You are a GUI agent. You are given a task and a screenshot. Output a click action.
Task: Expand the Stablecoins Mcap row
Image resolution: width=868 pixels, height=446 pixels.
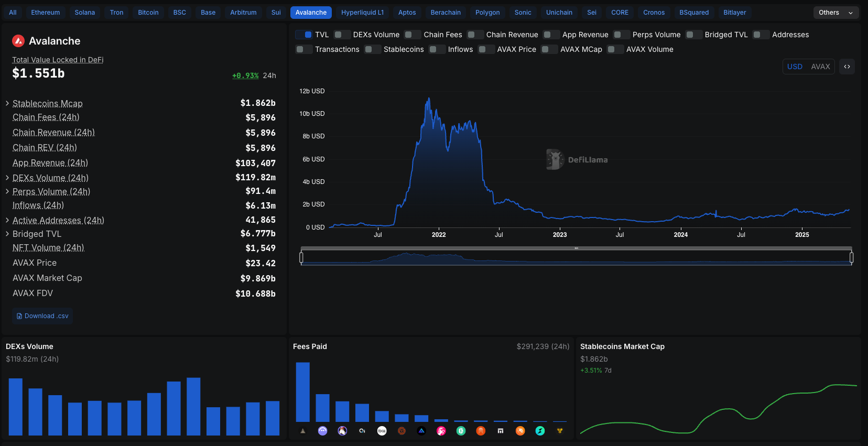coord(7,103)
